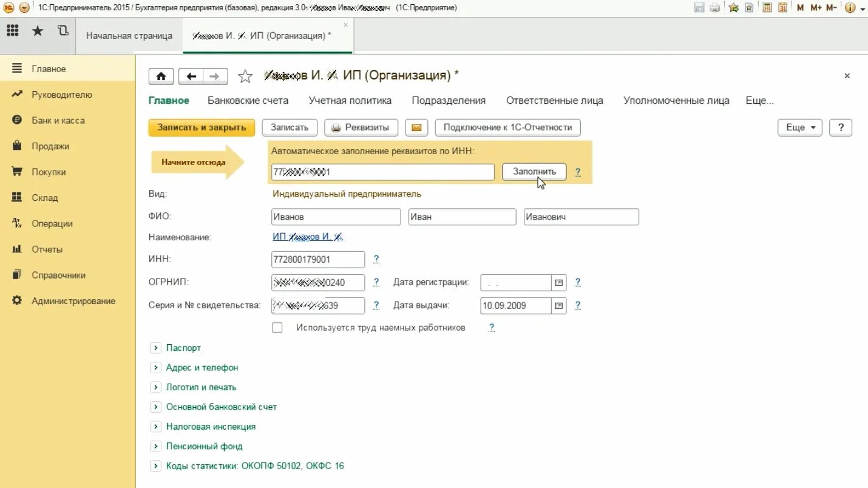This screenshot has width=868, height=488.
Task: Open the info icon in title bar
Action: point(850,8)
